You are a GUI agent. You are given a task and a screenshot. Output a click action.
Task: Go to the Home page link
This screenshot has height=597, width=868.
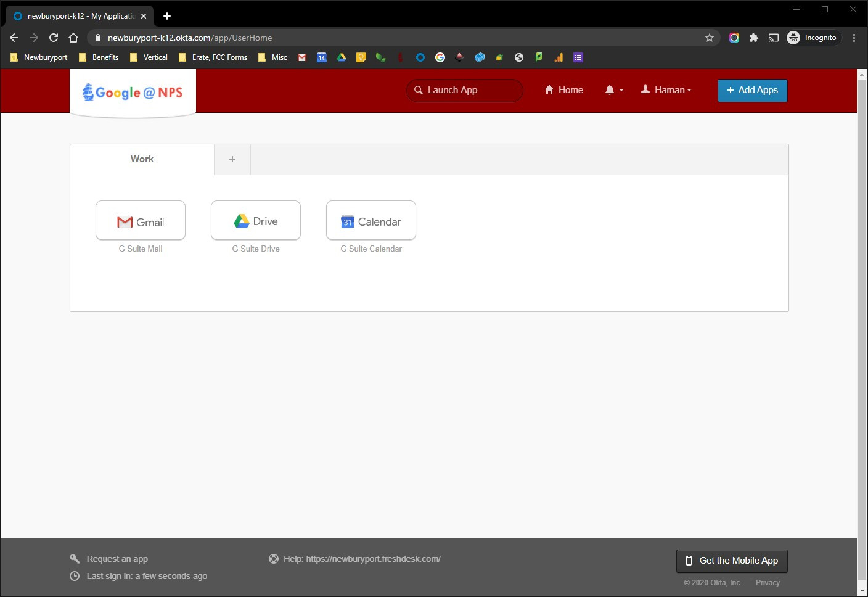tap(564, 90)
